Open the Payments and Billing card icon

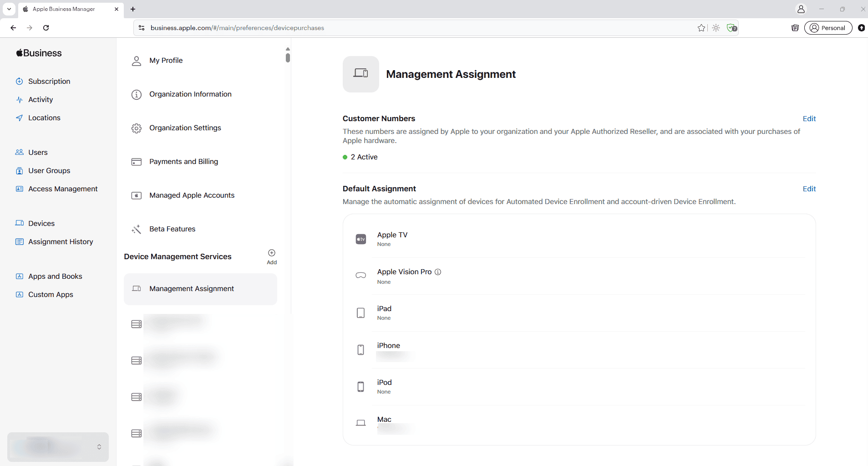137,162
